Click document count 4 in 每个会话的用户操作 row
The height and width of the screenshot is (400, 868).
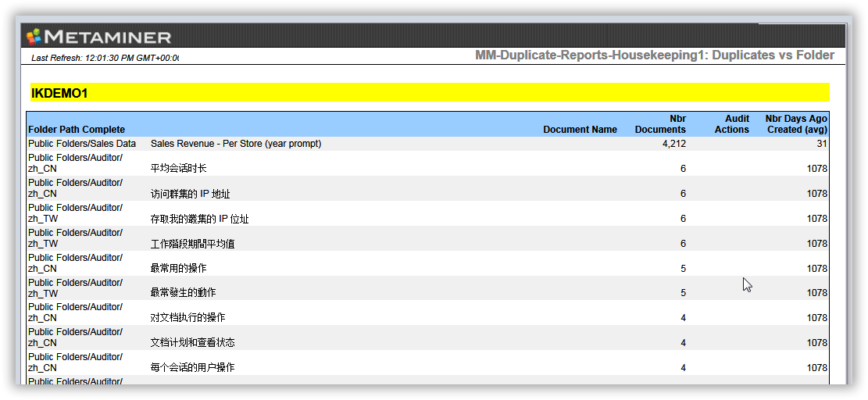683,367
